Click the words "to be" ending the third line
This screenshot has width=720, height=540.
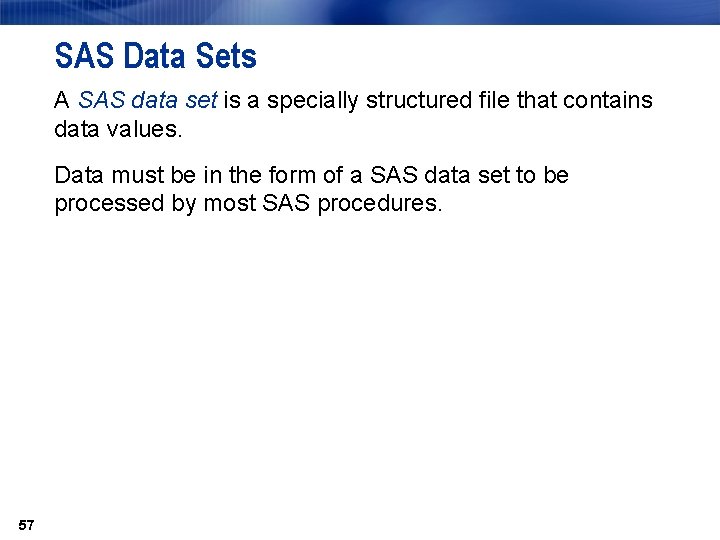tap(542, 176)
